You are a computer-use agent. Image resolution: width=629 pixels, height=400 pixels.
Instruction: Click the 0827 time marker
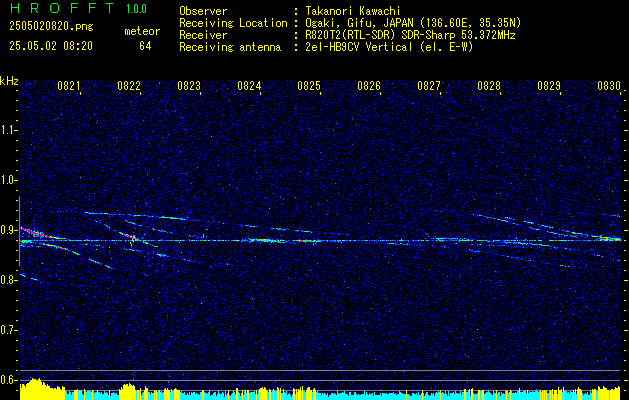click(429, 85)
